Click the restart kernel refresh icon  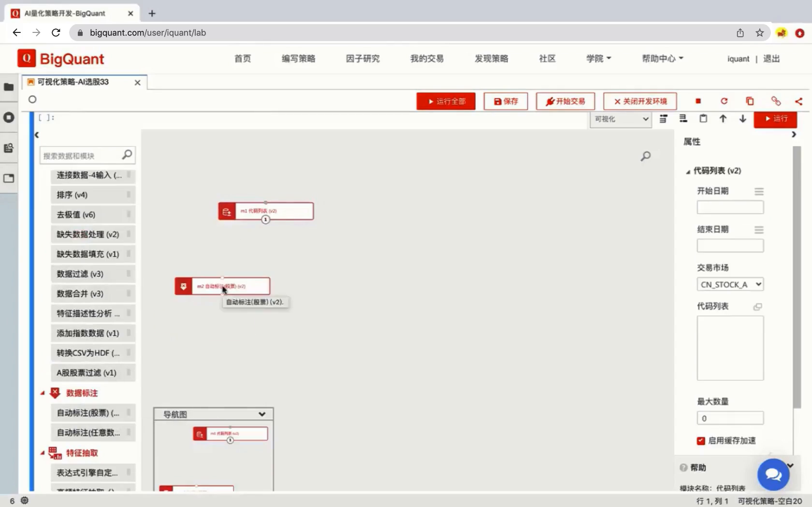tap(724, 101)
